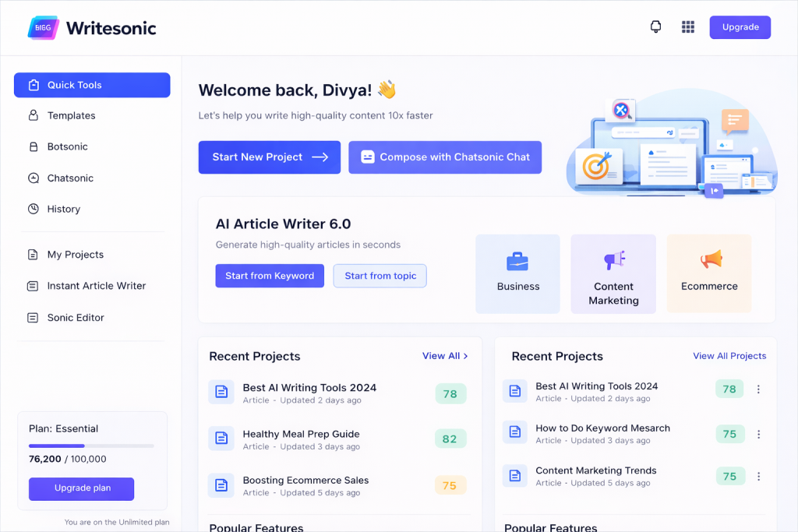Viewport: 798px width, 532px height.
Task: Select the Content Marketing megaphone card
Action: (x=613, y=273)
